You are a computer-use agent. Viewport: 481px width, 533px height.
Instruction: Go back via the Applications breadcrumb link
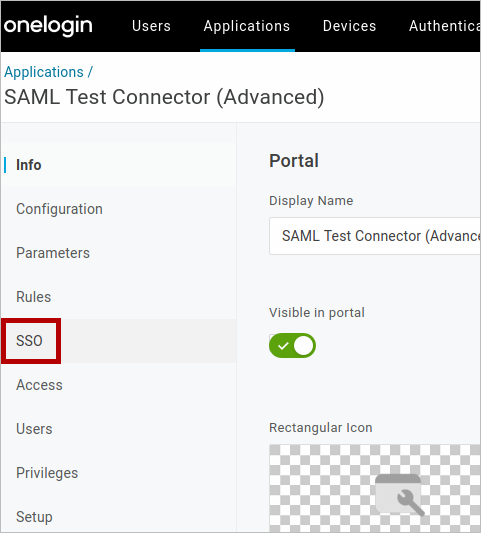coord(44,72)
